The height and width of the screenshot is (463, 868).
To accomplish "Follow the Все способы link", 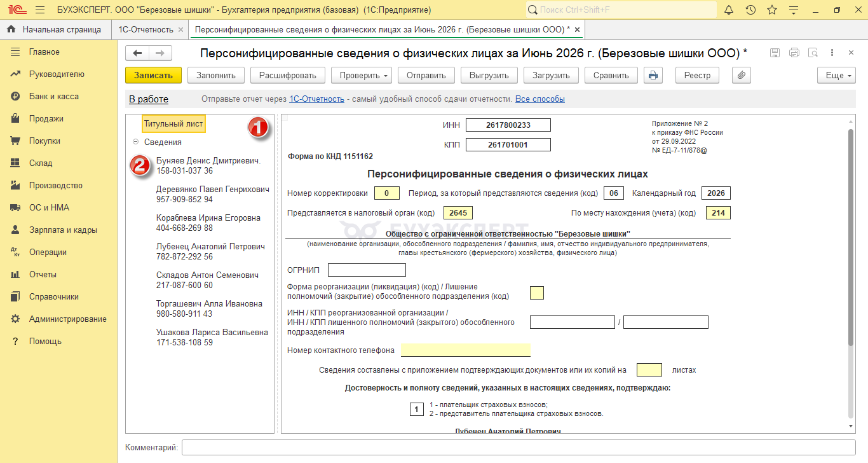I will [x=539, y=99].
